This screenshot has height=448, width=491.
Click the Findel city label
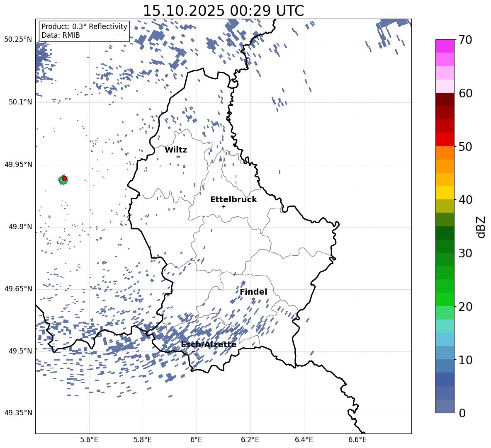(x=253, y=292)
